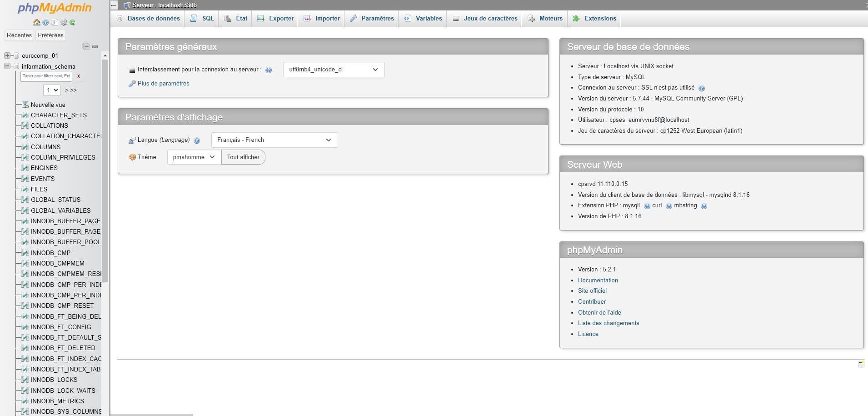Focus the table filter input field
Viewport: 868px width, 416px height.
pos(46,76)
